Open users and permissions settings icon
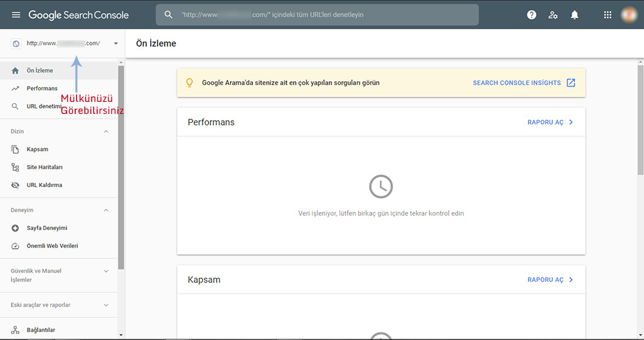 553,15
